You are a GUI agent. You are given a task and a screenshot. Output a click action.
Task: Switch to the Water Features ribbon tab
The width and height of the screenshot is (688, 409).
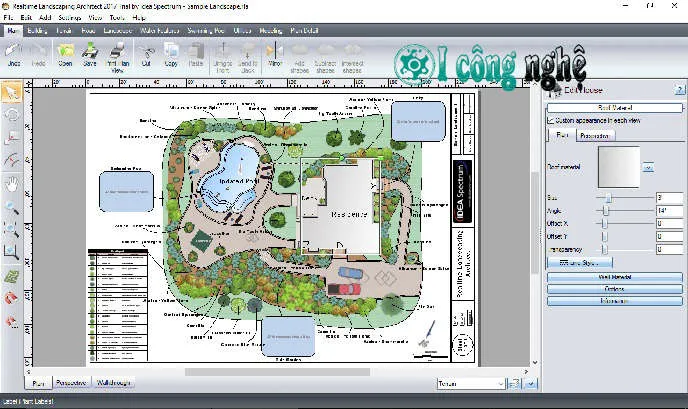(160, 31)
